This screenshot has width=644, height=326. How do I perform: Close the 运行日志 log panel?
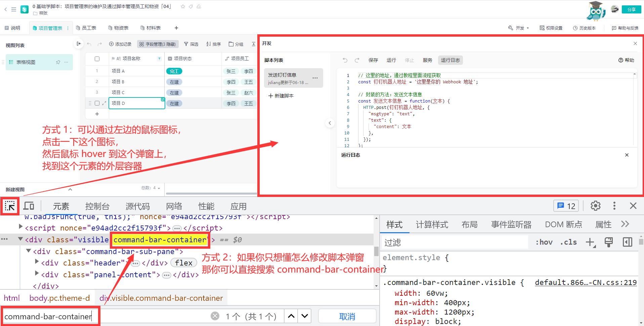point(627,155)
